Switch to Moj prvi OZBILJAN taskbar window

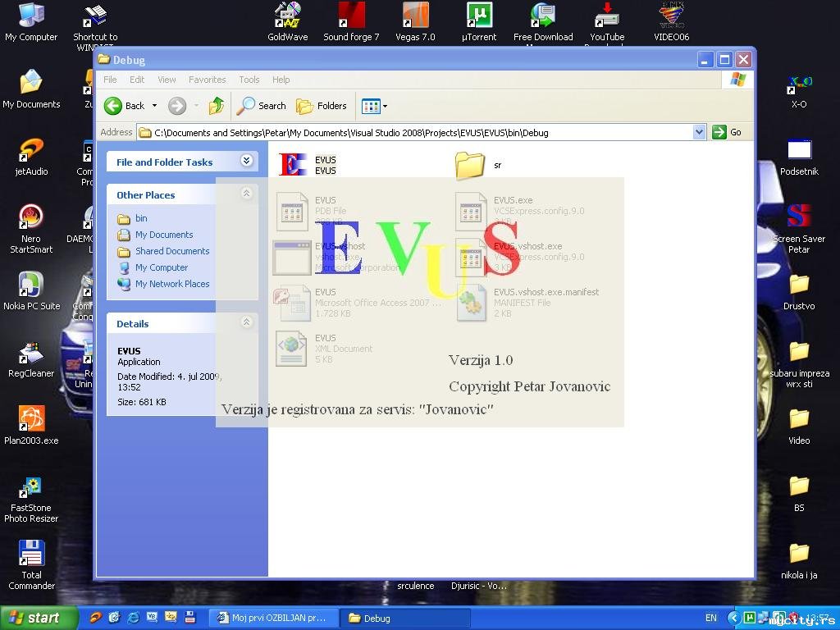tap(272, 619)
